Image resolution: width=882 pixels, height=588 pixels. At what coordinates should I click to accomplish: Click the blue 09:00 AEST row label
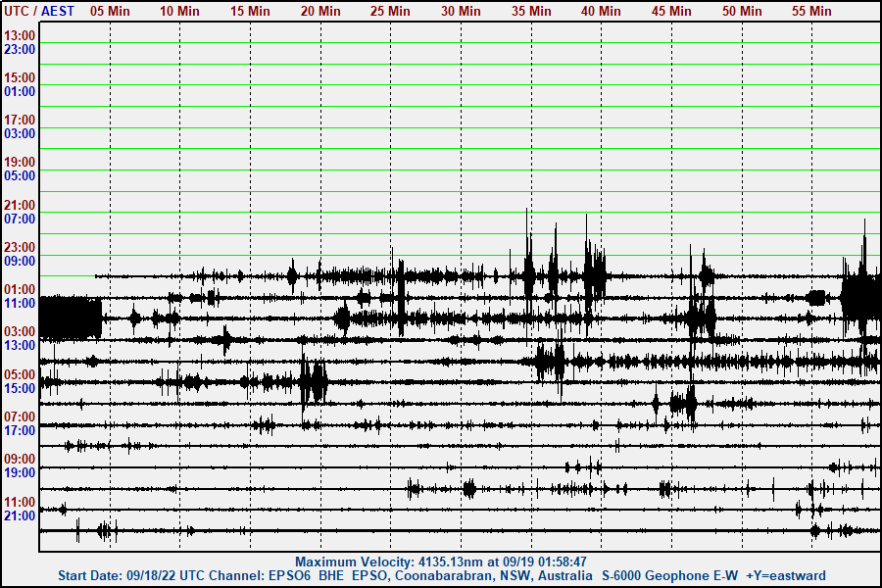(20, 261)
